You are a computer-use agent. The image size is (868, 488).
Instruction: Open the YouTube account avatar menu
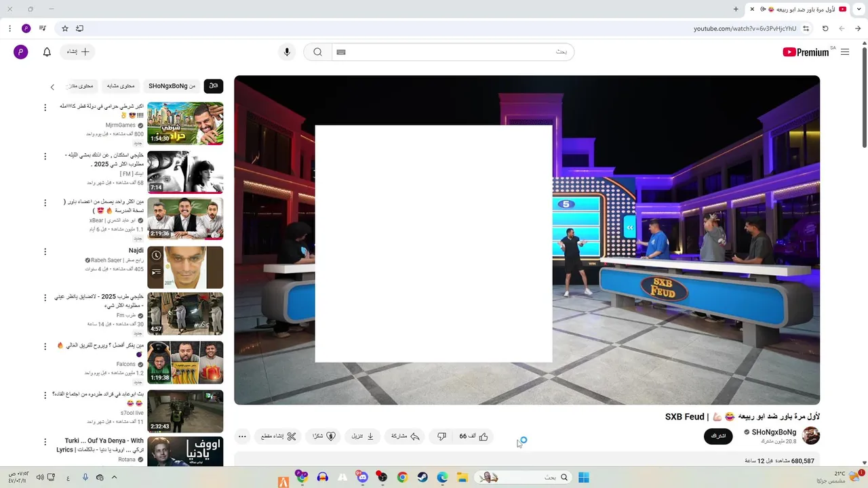tap(21, 52)
